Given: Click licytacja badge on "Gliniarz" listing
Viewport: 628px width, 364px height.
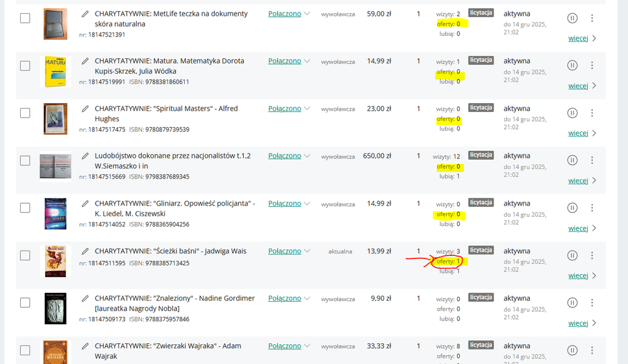Looking at the screenshot, I should (x=481, y=202).
